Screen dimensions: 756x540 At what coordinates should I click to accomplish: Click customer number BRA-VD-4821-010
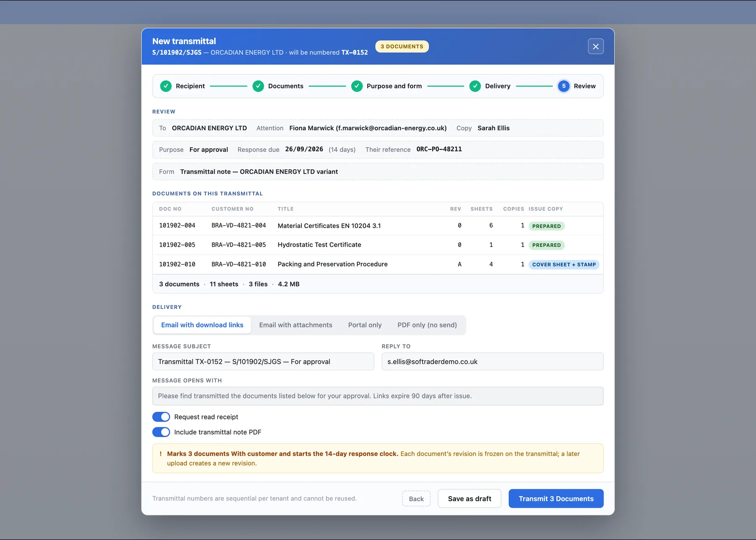[239, 264]
